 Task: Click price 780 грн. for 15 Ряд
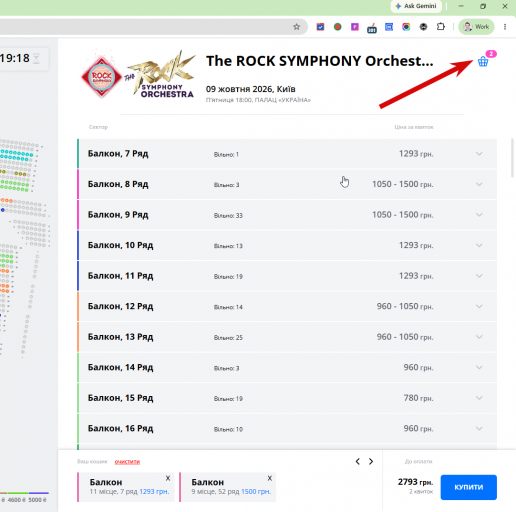coord(418,398)
